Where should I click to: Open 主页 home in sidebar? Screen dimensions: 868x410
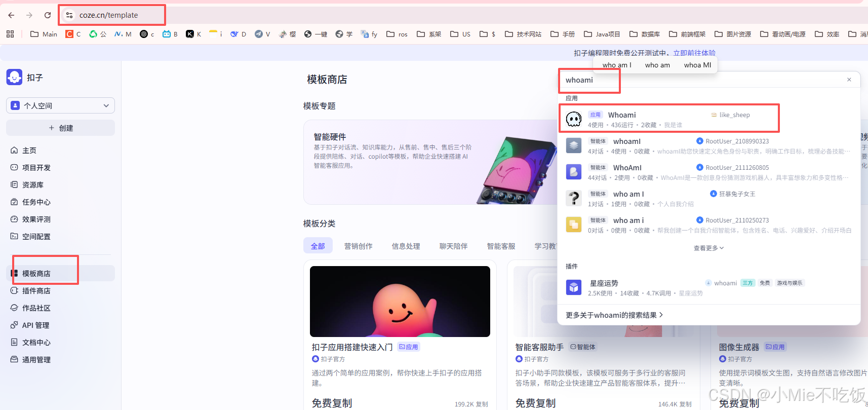click(60, 151)
